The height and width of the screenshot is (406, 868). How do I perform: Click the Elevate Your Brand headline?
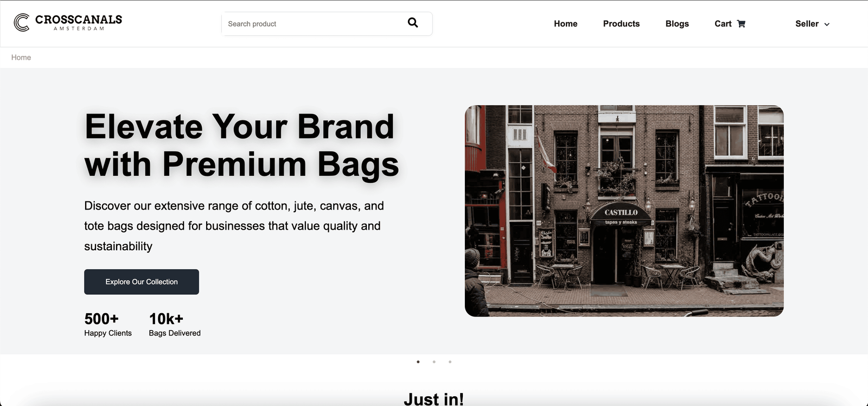pyautogui.click(x=241, y=145)
